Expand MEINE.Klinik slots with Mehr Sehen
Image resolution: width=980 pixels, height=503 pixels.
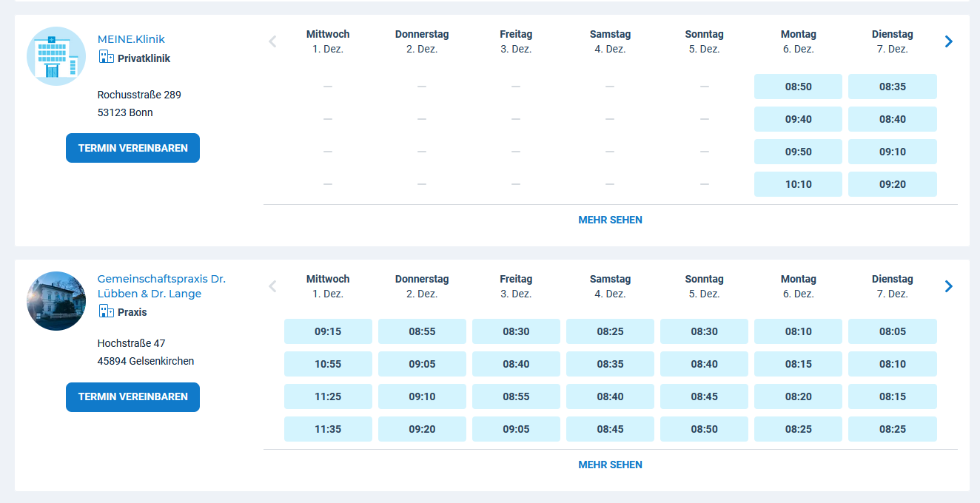[610, 220]
